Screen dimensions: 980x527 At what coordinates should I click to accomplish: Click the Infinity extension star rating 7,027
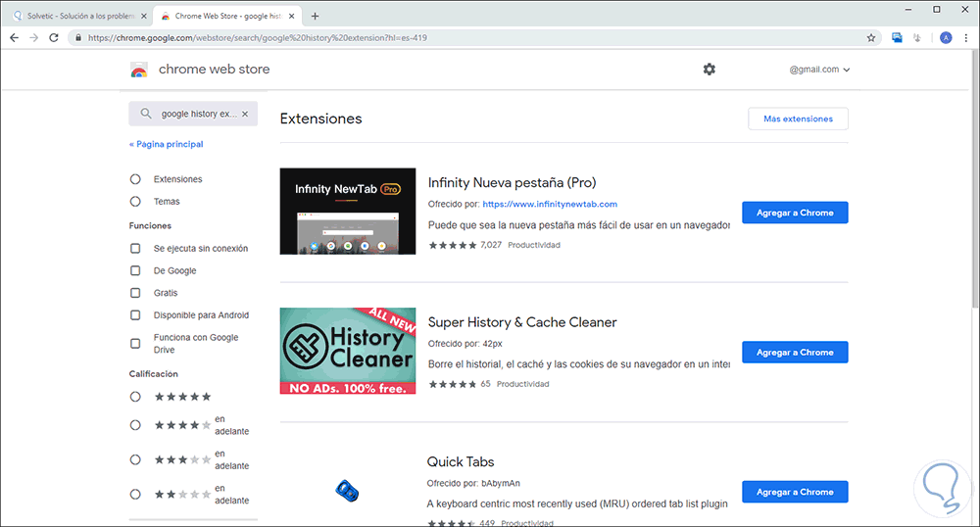click(465, 245)
